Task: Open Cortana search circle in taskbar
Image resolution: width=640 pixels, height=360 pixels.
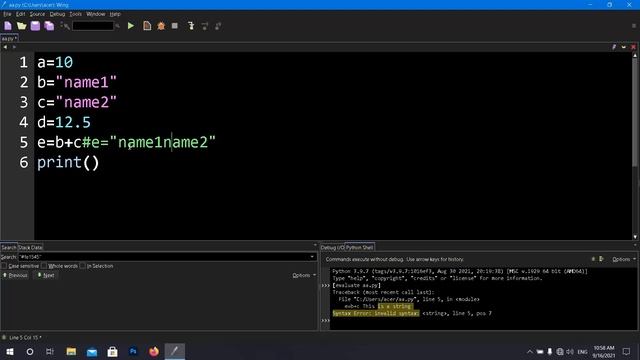Action: tap(30, 351)
